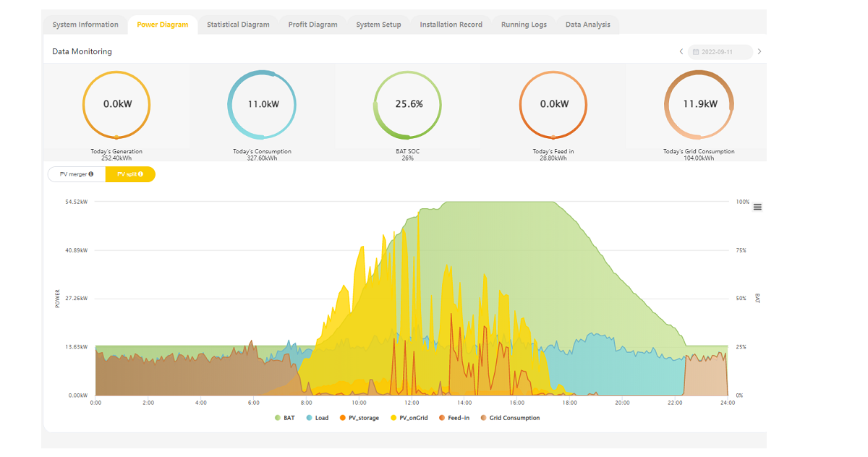
Task: Toggle BAT series in legend
Action: pyautogui.click(x=285, y=418)
